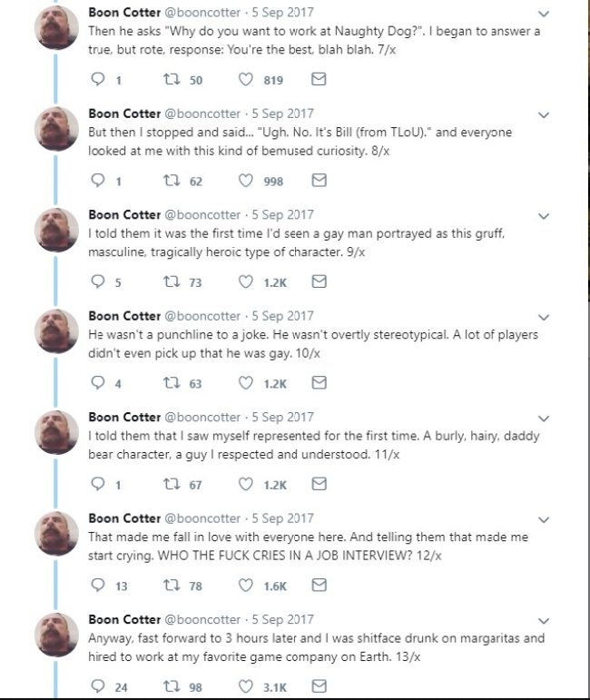This screenshot has height=700, width=590.
Task: Click the avatar next to the 13/x tweet
Action: coord(56,635)
